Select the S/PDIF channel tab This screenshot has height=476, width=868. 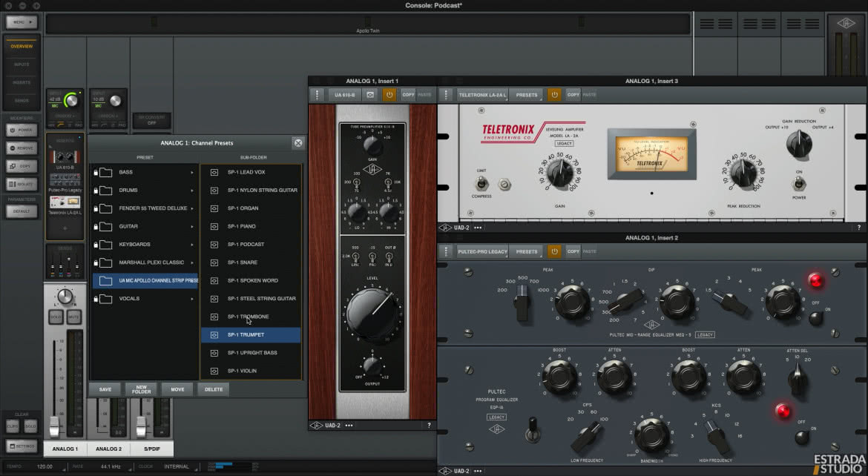pos(151,449)
